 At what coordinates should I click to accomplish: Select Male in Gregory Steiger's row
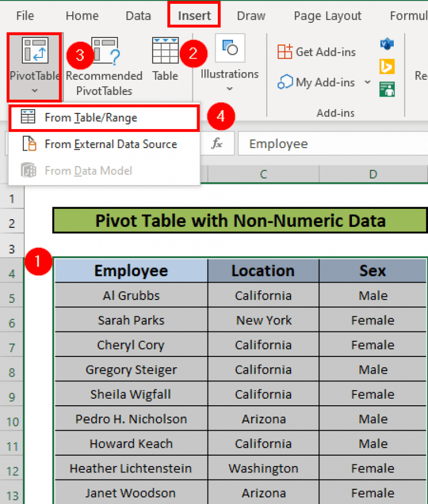(373, 369)
